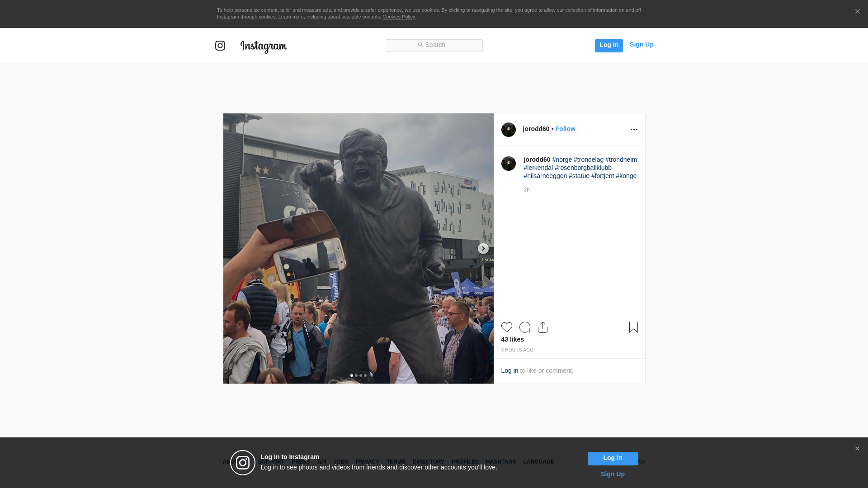Open the JOBS footer link

[341, 462]
